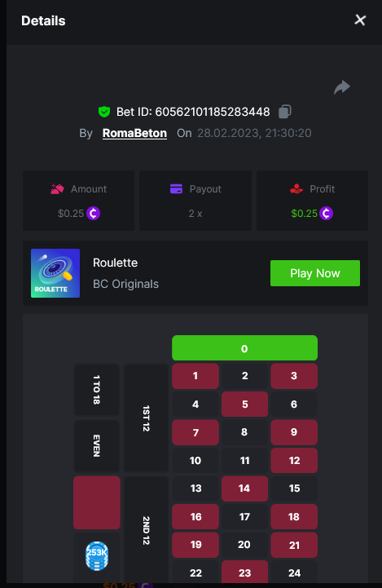Select the 1ST 12 bet cell

pos(146,418)
